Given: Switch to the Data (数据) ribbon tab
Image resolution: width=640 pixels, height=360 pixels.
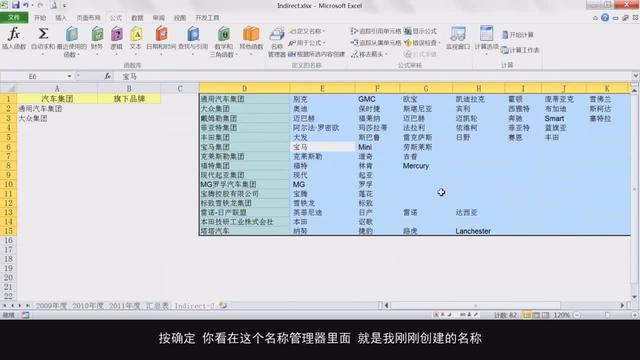Looking at the screenshot, I should [137, 18].
